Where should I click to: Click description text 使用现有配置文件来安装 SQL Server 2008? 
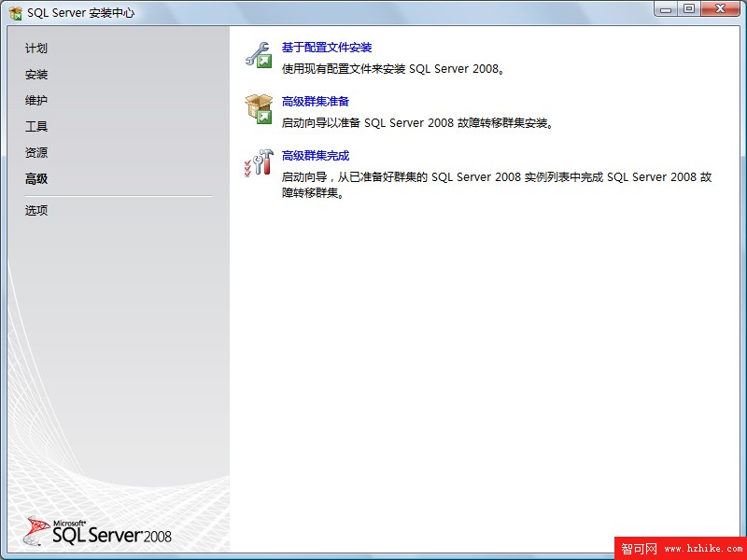click(x=393, y=69)
